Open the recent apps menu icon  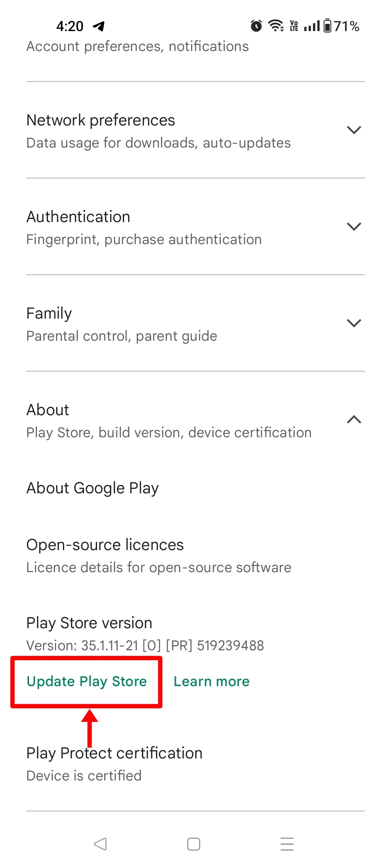point(287,844)
